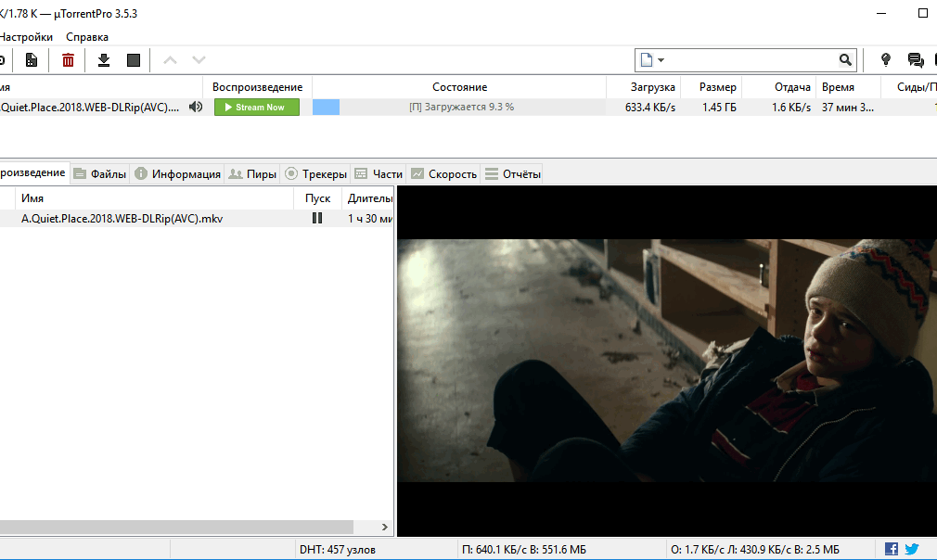Click the 37 мин remaining time cell

tap(847, 108)
